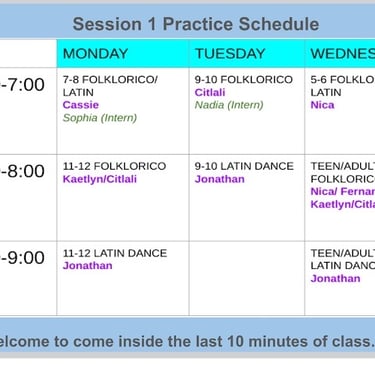Open Monday 11-12 Folklorico class
Image resolution: width=375 pixels, height=366 pixels.
point(123,198)
